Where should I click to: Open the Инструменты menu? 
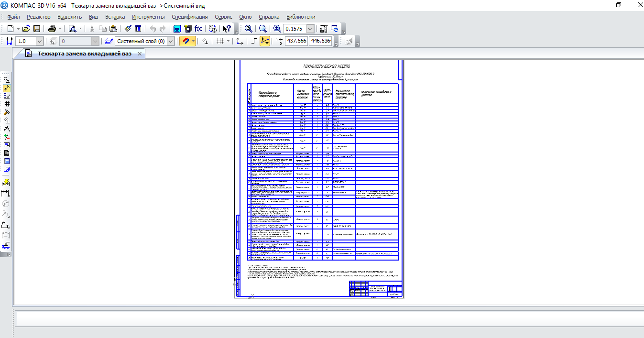click(x=149, y=17)
